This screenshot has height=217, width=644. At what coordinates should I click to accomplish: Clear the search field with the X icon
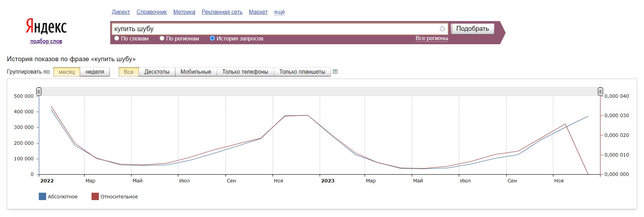pyautogui.click(x=442, y=29)
